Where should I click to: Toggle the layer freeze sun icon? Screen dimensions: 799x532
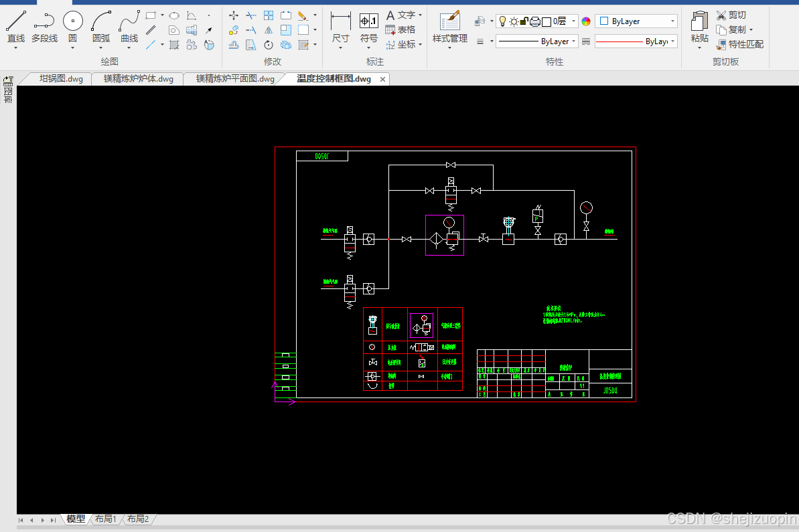point(514,21)
